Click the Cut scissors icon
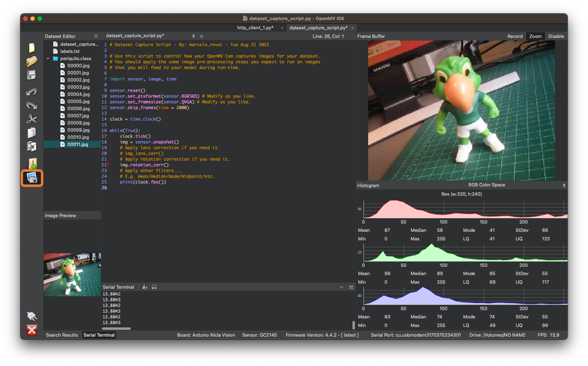Viewport: 588px width, 366px height. 32,119
